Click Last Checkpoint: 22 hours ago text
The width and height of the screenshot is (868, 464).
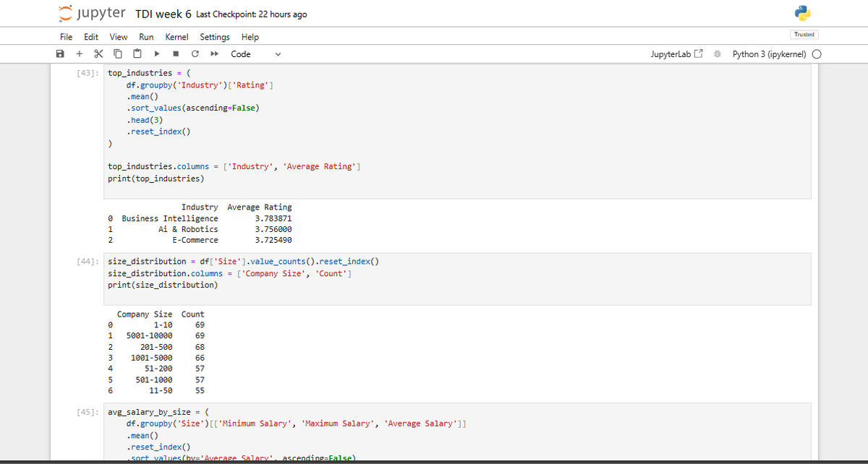(251, 14)
